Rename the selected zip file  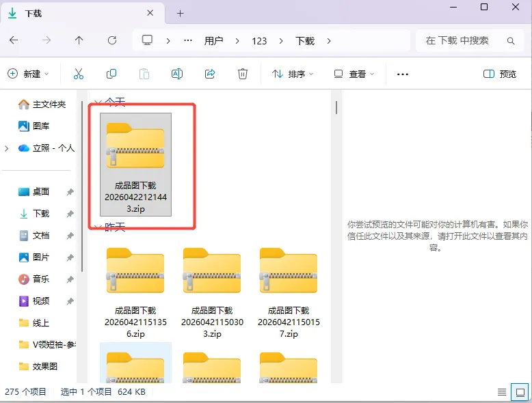click(177, 74)
